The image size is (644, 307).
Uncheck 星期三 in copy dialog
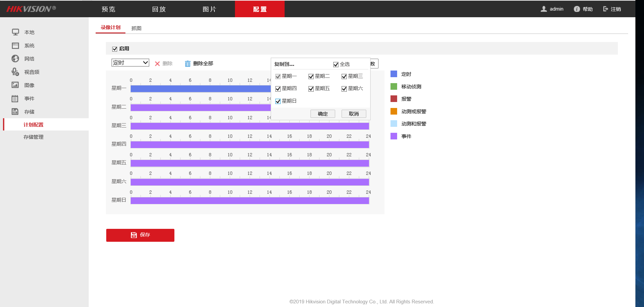pos(344,77)
